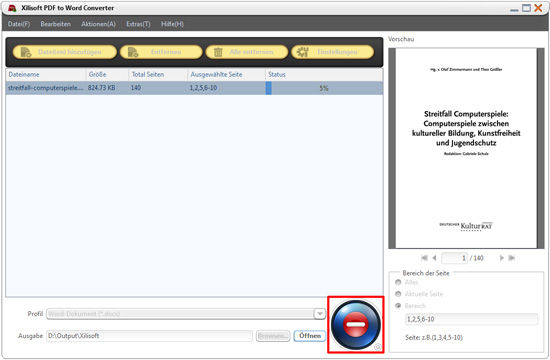
Task: Click the current page number field
Action: pos(455,258)
